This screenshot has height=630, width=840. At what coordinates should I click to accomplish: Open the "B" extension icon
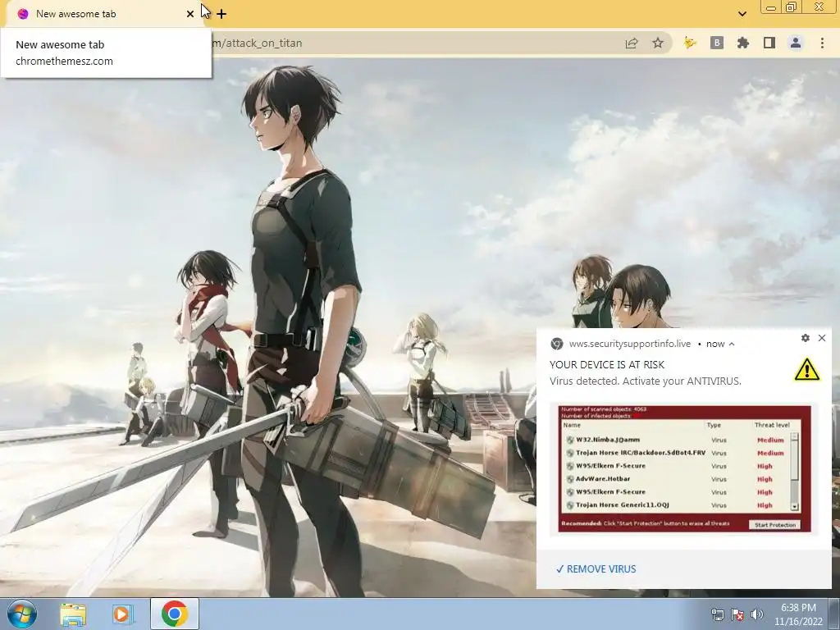coord(717,43)
